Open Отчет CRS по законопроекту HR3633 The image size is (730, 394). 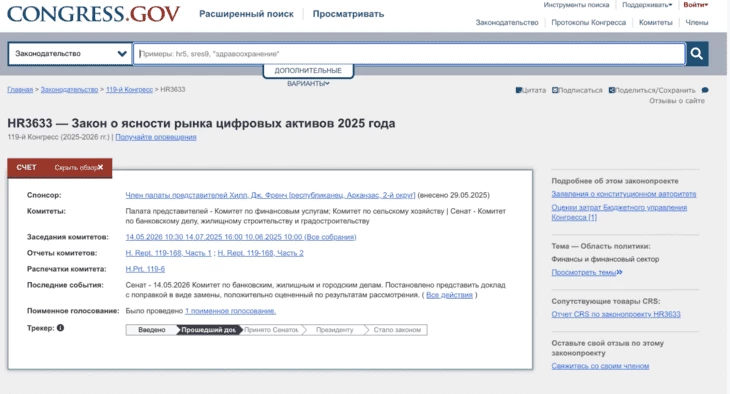616,314
